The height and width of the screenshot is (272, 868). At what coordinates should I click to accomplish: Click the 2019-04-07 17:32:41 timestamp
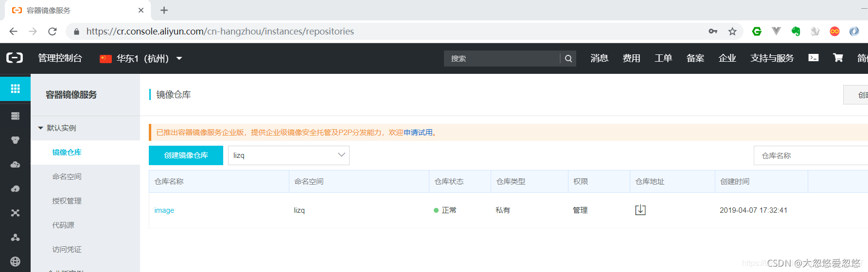click(x=754, y=210)
